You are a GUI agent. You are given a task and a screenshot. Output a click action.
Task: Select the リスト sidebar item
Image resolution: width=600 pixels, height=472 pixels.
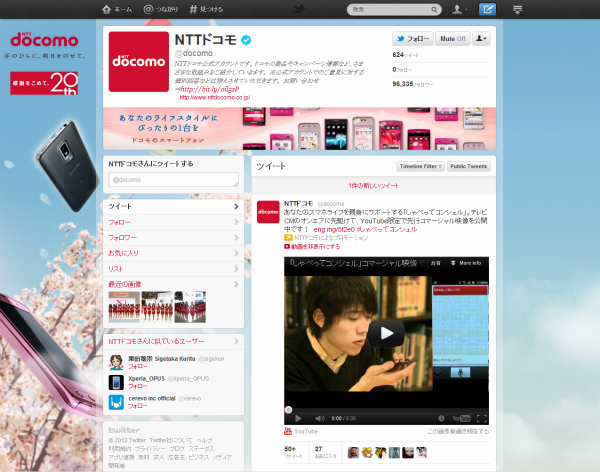click(173, 269)
